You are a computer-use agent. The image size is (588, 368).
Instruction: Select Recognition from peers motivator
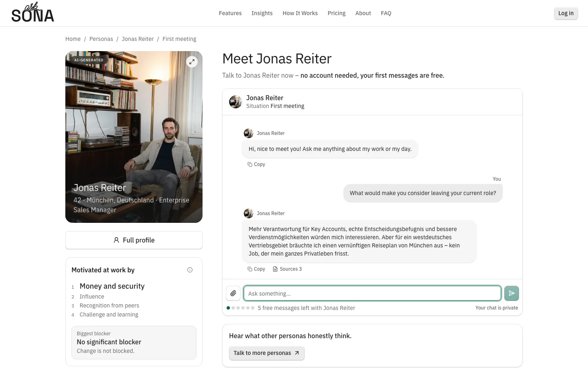coord(109,305)
